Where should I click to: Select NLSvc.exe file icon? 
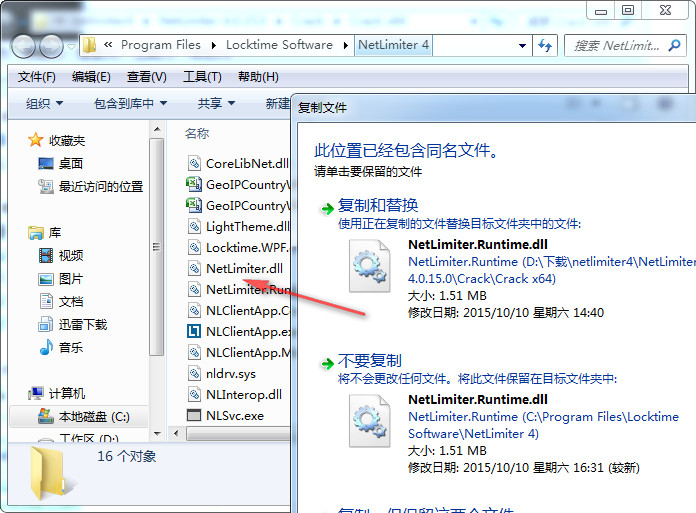(194, 415)
